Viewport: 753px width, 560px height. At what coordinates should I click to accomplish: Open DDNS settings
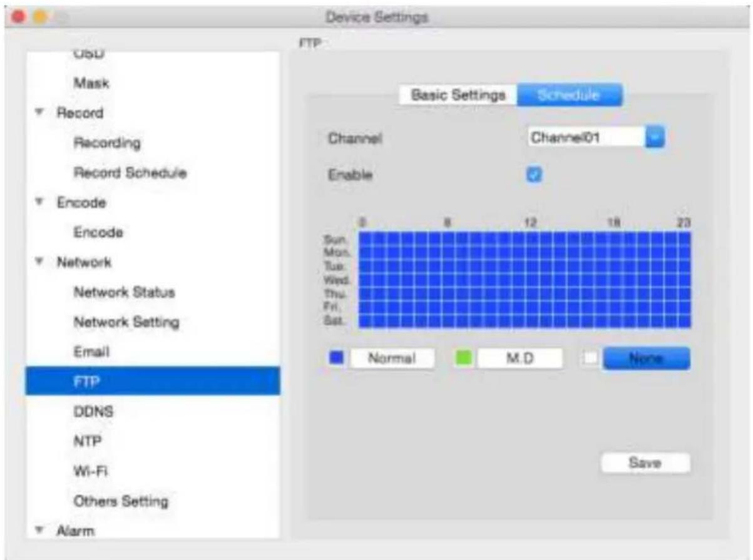point(93,411)
